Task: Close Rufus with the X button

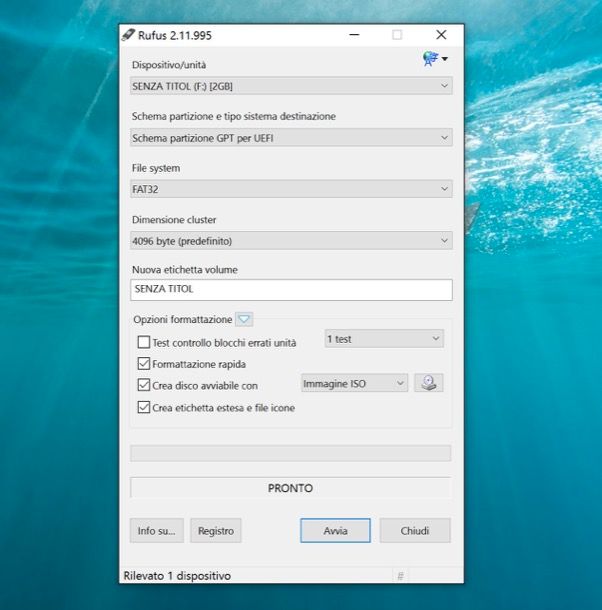Action: pos(441,35)
